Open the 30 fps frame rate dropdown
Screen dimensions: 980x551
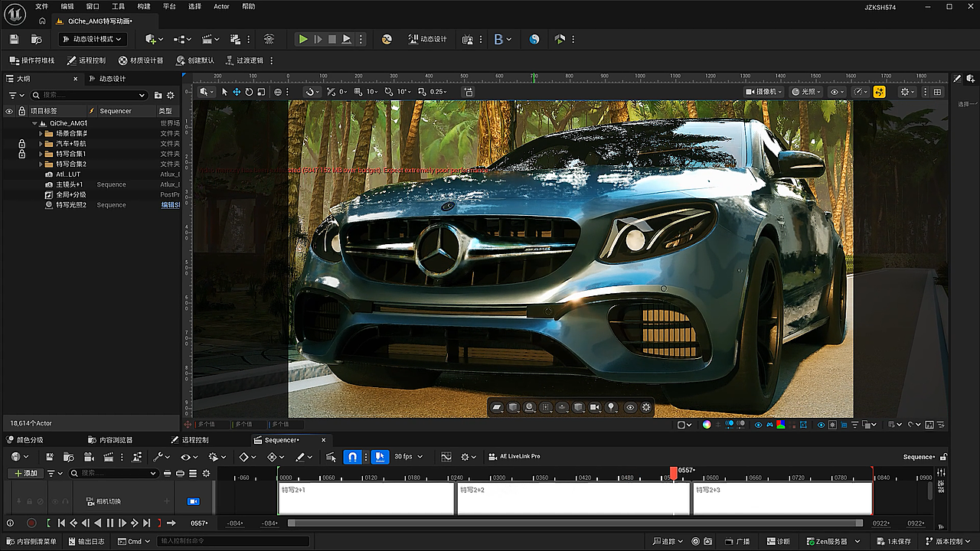click(x=408, y=457)
